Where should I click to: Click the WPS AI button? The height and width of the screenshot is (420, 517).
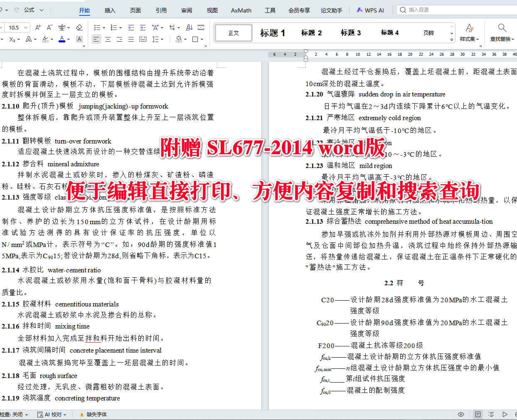[370, 10]
